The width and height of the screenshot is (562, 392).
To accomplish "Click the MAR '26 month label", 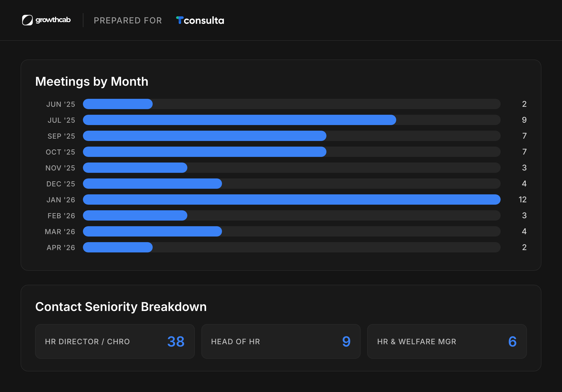I will click(x=60, y=232).
